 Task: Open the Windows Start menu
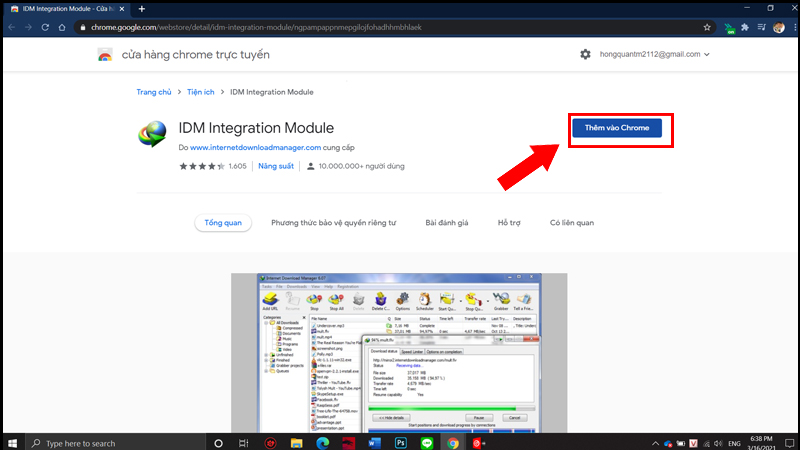(x=12, y=443)
